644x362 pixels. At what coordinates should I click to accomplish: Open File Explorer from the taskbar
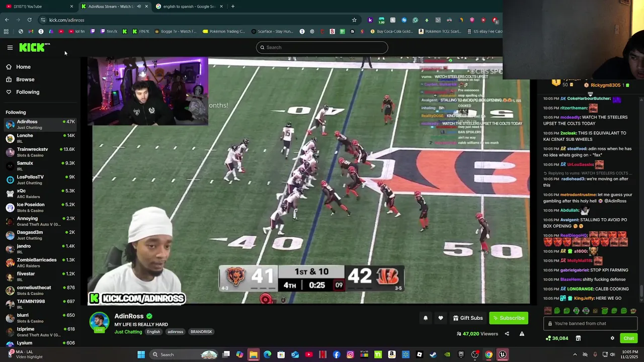point(254,354)
